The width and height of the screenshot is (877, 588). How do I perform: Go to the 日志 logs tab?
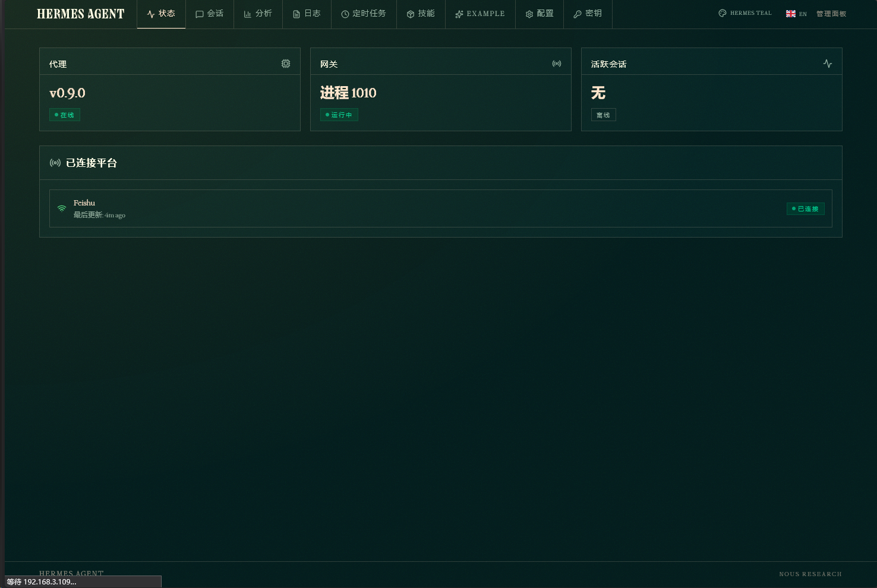[307, 14]
